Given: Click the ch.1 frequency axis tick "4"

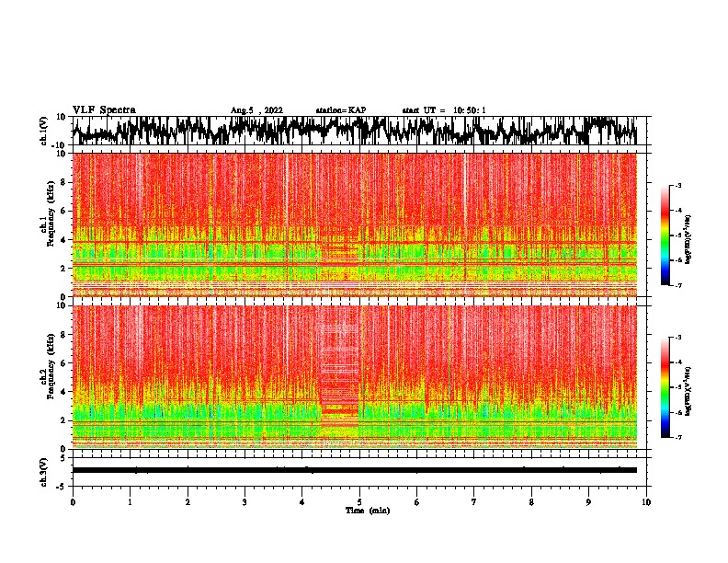Looking at the screenshot, I should click(x=63, y=240).
